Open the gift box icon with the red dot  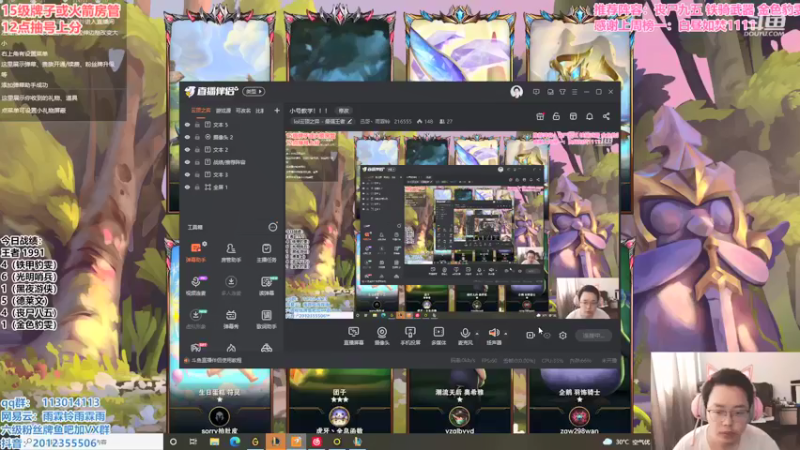click(x=540, y=117)
